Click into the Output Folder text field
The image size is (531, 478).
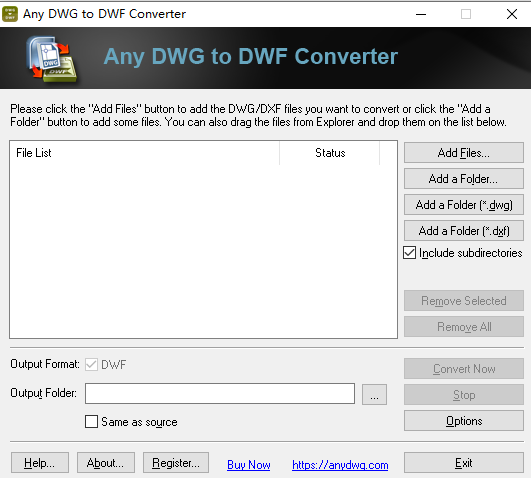tap(220, 394)
